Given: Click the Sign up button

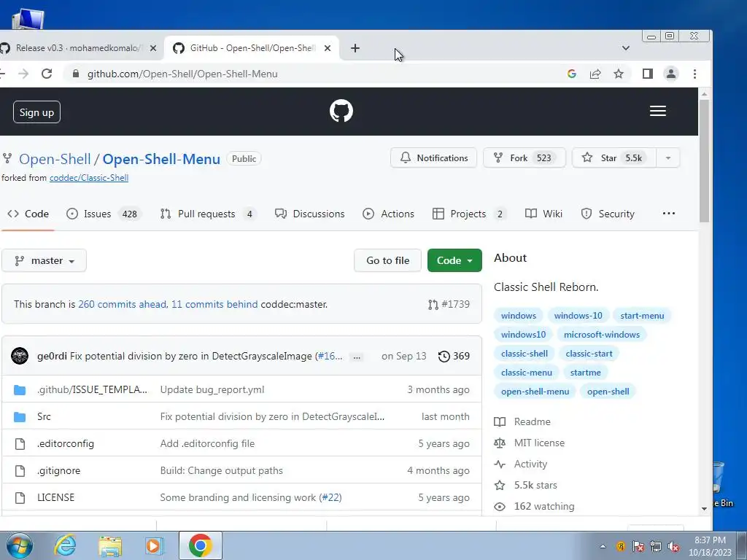Looking at the screenshot, I should point(36,112).
